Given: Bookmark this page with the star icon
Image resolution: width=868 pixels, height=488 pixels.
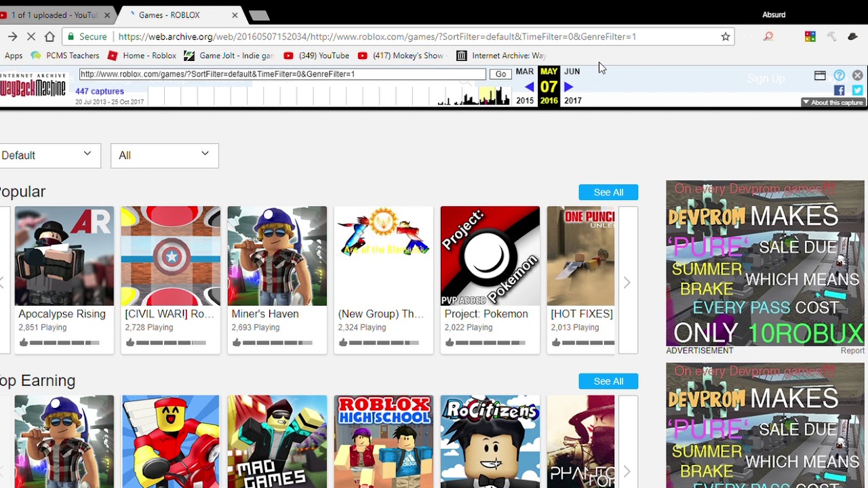Looking at the screenshot, I should [x=726, y=37].
